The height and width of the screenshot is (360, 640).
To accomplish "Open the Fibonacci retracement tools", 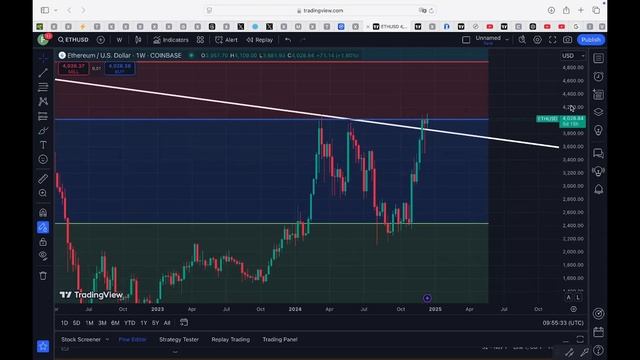I will (x=43, y=87).
